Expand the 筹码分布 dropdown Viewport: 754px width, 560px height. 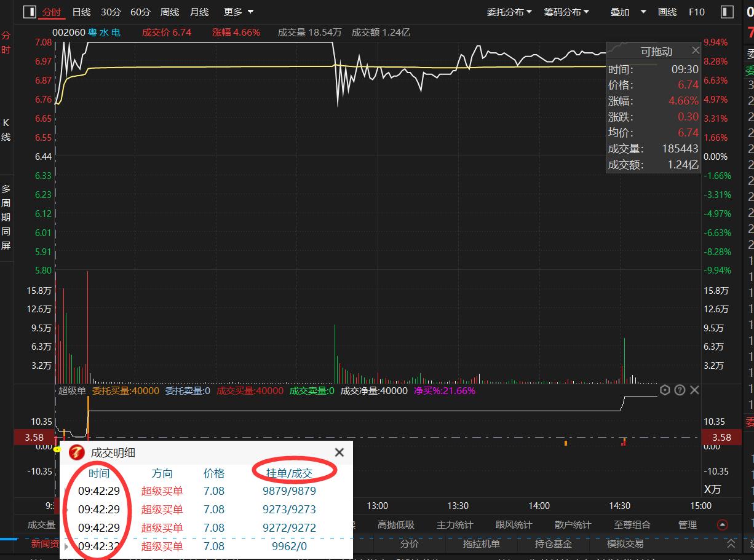coord(566,12)
